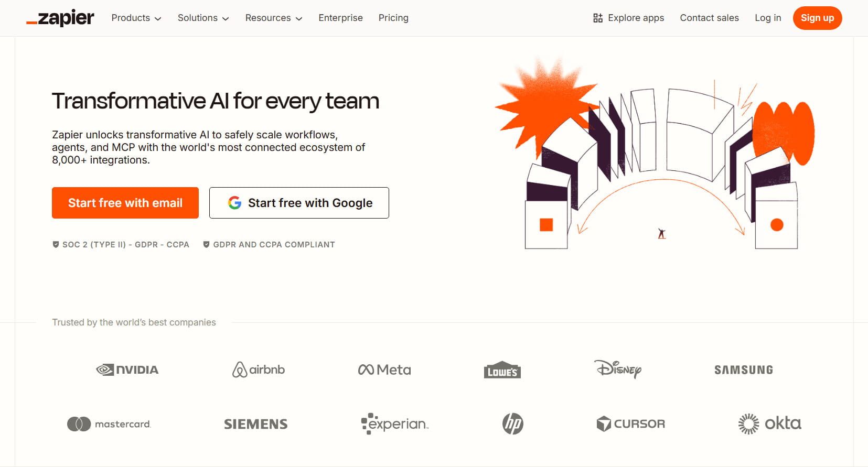Click Start free with email
The width and height of the screenshot is (868, 467).
(125, 203)
